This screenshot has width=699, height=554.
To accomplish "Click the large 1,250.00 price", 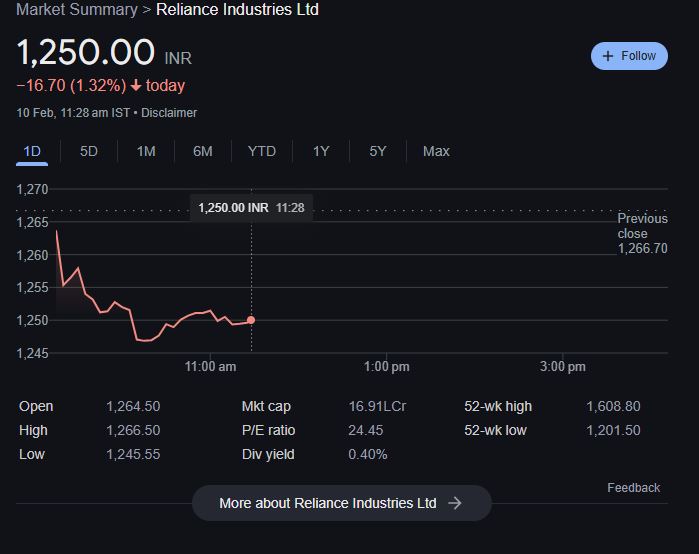I will tap(86, 53).
